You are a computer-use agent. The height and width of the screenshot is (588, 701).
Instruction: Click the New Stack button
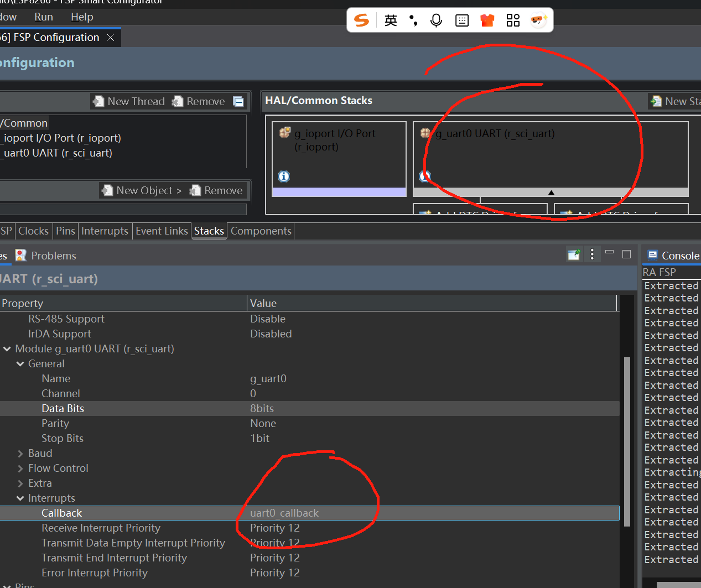tap(675, 101)
